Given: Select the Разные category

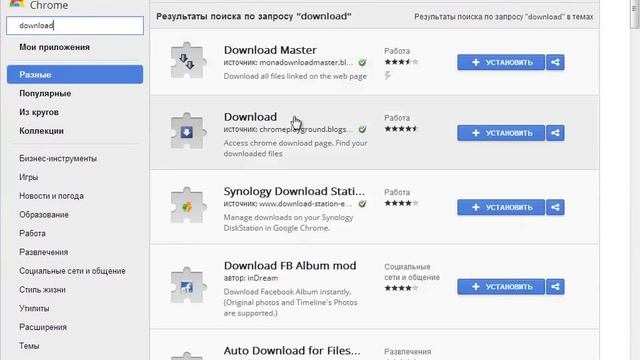Looking at the screenshot, I should click(75, 75).
